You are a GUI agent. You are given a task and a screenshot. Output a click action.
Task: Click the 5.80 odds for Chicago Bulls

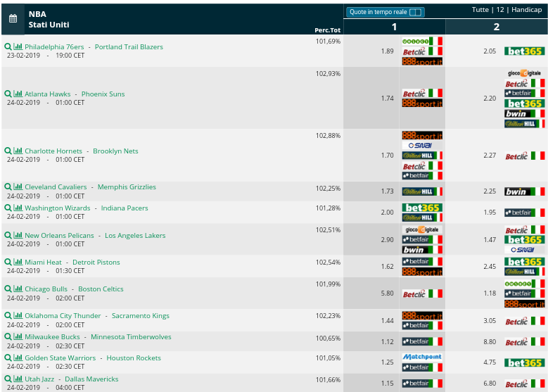387,293
